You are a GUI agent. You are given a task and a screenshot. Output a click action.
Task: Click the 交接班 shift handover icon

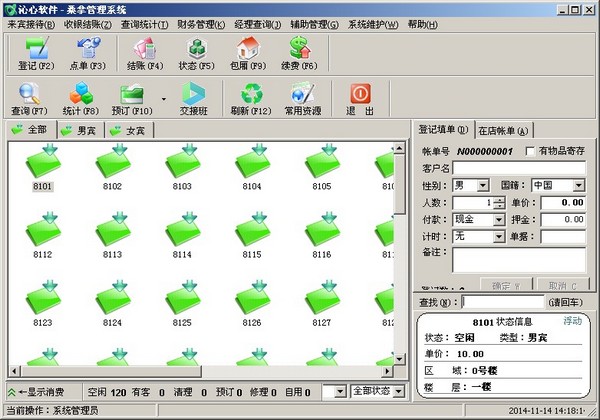pos(194,98)
